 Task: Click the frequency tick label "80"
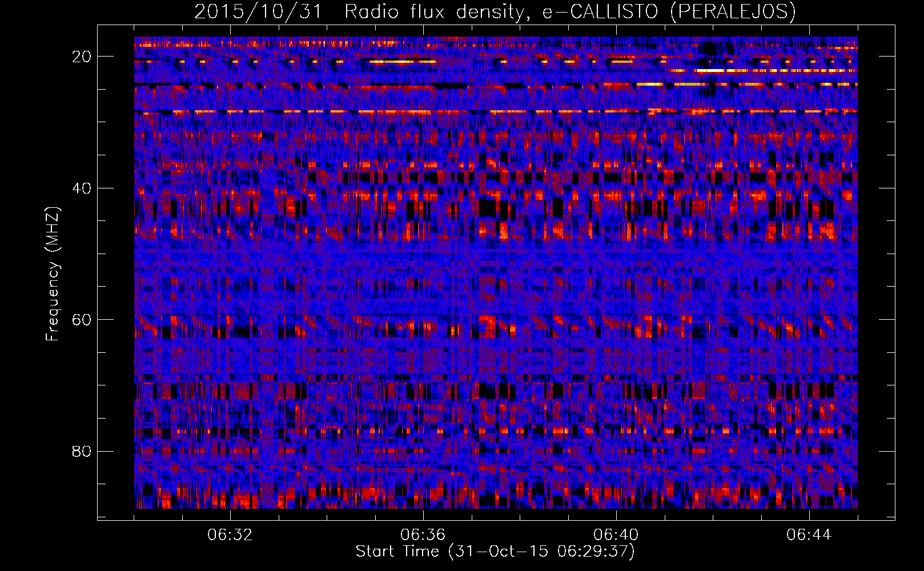tap(82, 451)
